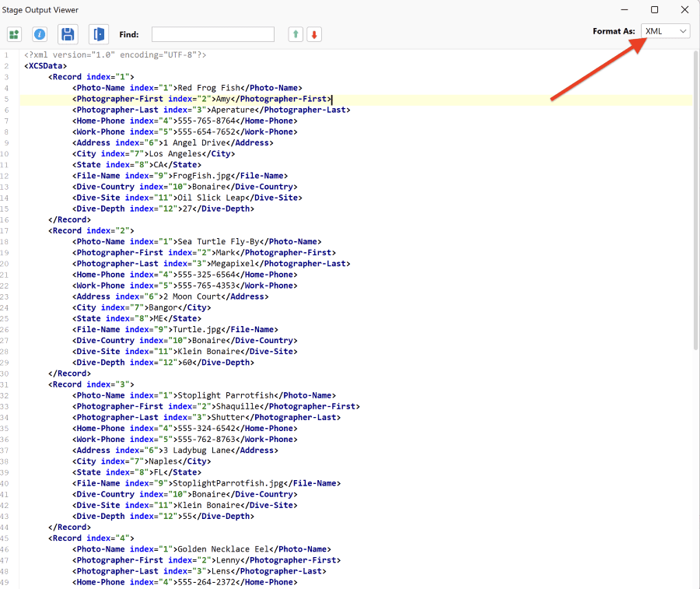Click the FrogFish.jpg File-Name line
Screen dimensions: 700x589
(x=180, y=176)
